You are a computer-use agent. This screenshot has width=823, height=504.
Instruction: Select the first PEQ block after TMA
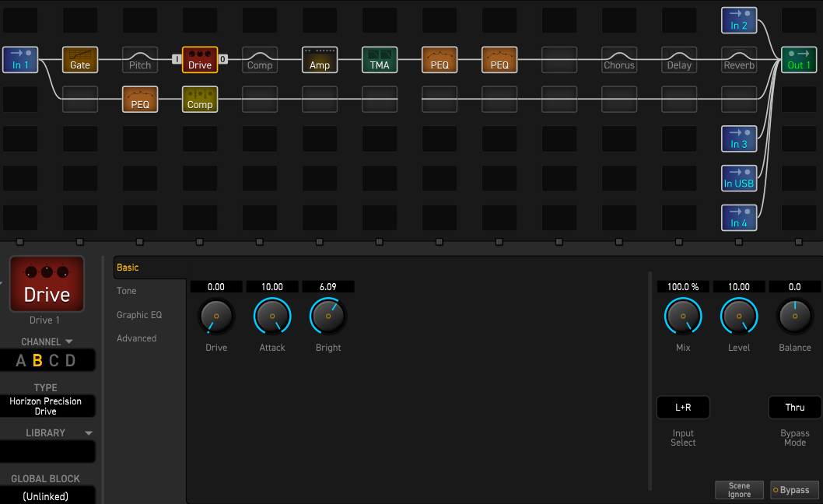pyautogui.click(x=440, y=59)
